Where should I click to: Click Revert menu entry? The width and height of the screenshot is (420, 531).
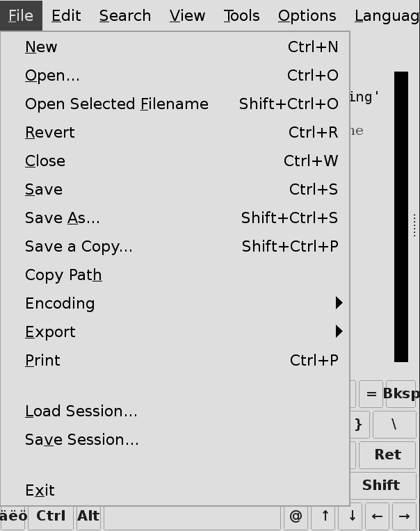click(x=49, y=133)
